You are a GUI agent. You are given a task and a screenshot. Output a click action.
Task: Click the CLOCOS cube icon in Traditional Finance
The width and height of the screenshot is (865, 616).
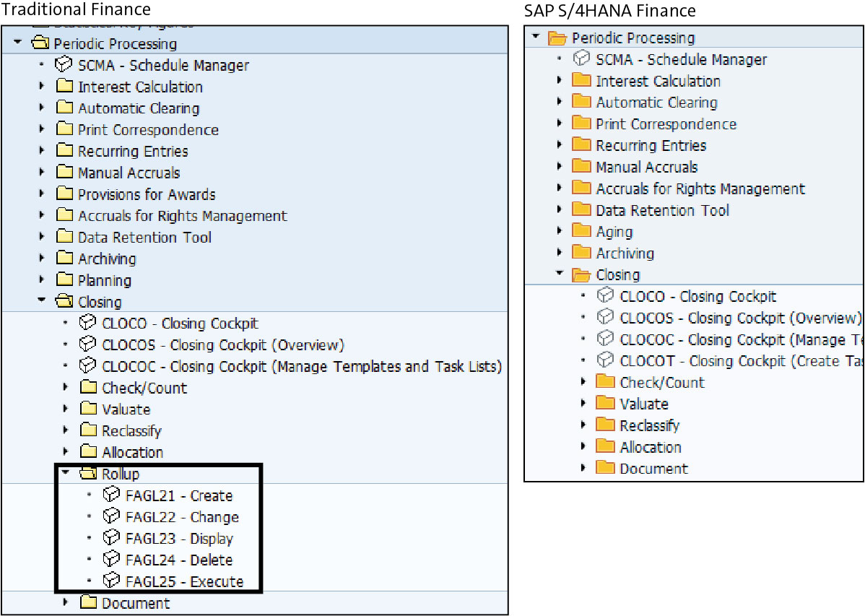[x=87, y=344]
